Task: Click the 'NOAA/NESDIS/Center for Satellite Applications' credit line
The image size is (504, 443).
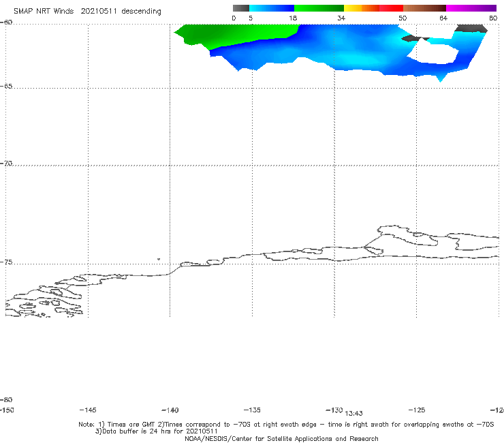Action: pyautogui.click(x=281, y=439)
